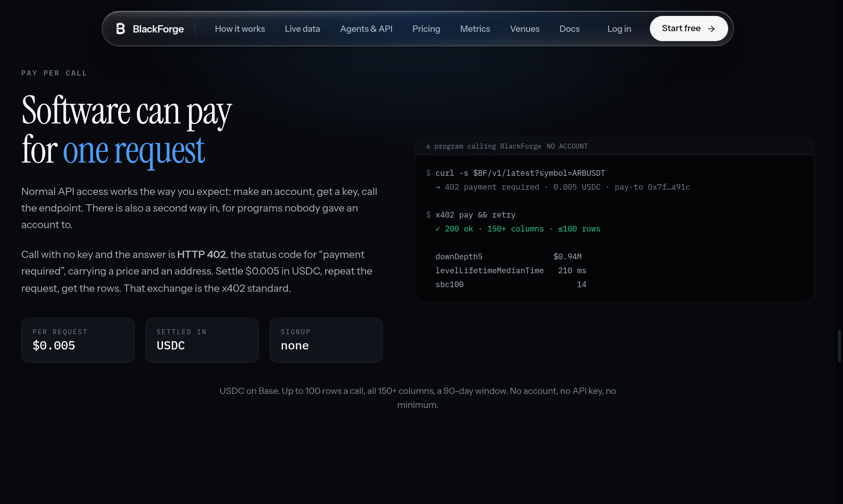Viewport: 843px width, 504px height.
Task: Select the PER REQUEST $0.005 card
Action: (x=78, y=340)
